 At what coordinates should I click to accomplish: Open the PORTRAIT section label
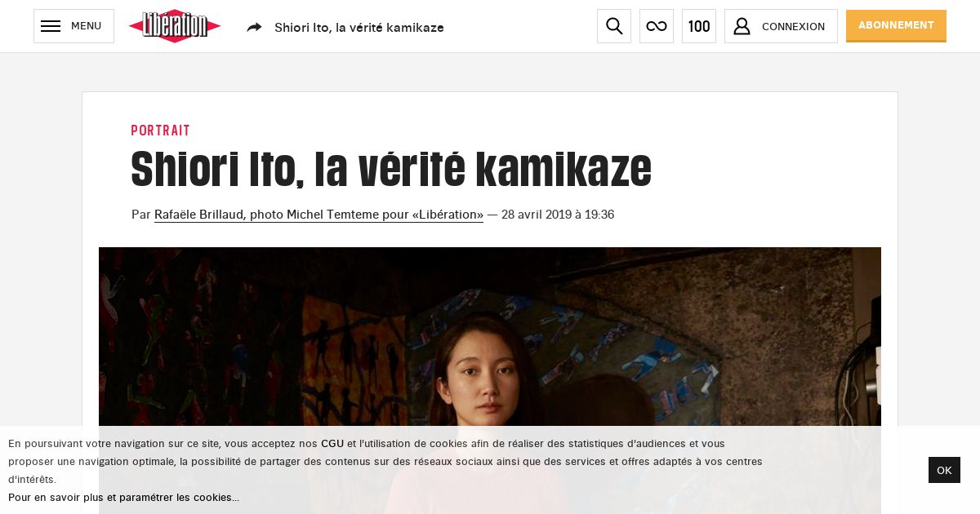click(x=161, y=131)
